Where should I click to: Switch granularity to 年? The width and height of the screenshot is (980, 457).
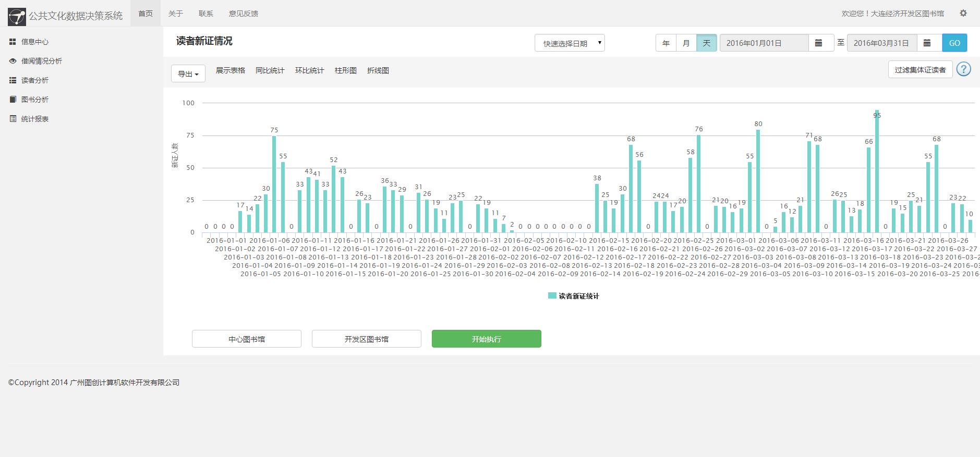point(666,43)
